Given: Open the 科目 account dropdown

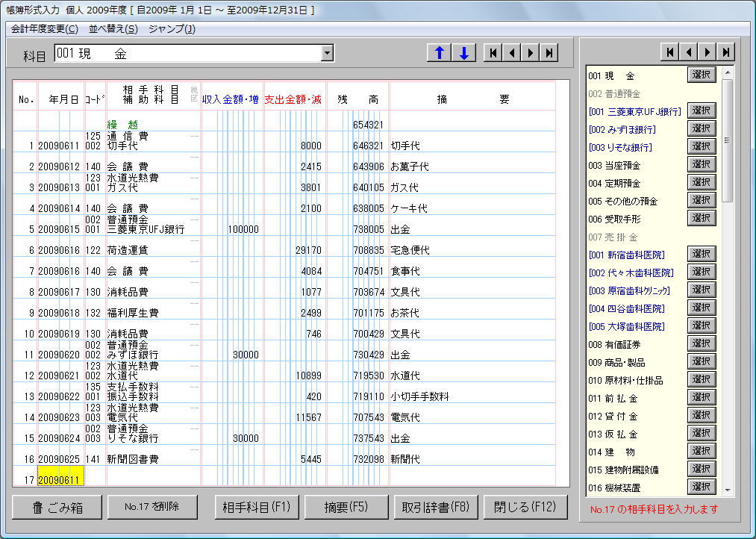Looking at the screenshot, I should [328, 54].
